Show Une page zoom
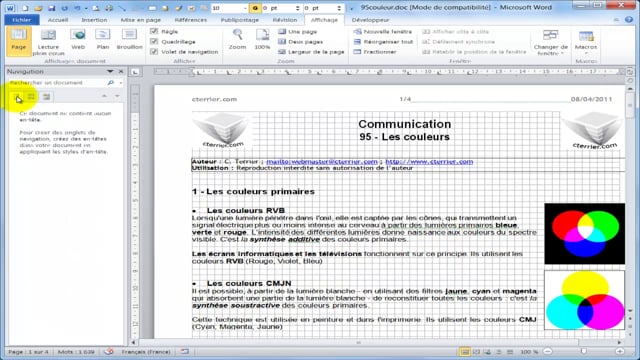 298,31
